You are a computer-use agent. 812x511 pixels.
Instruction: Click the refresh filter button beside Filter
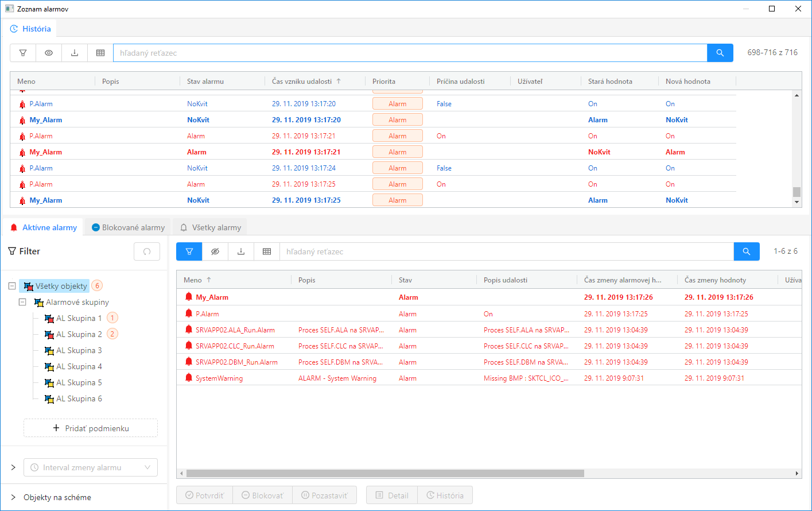point(147,251)
